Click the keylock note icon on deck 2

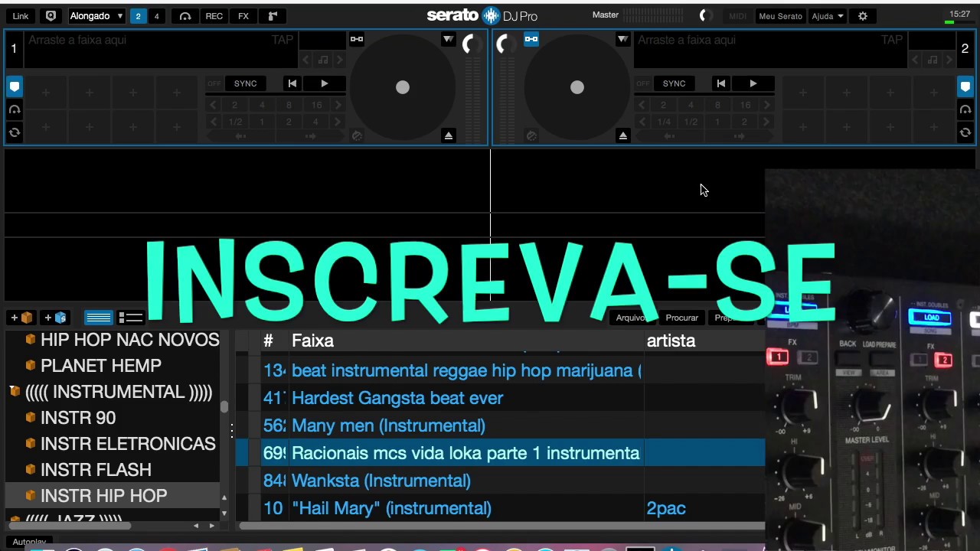[x=933, y=60]
